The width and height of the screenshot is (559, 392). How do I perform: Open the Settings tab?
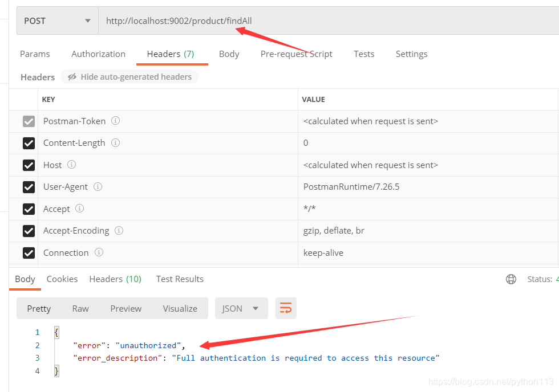coord(411,54)
